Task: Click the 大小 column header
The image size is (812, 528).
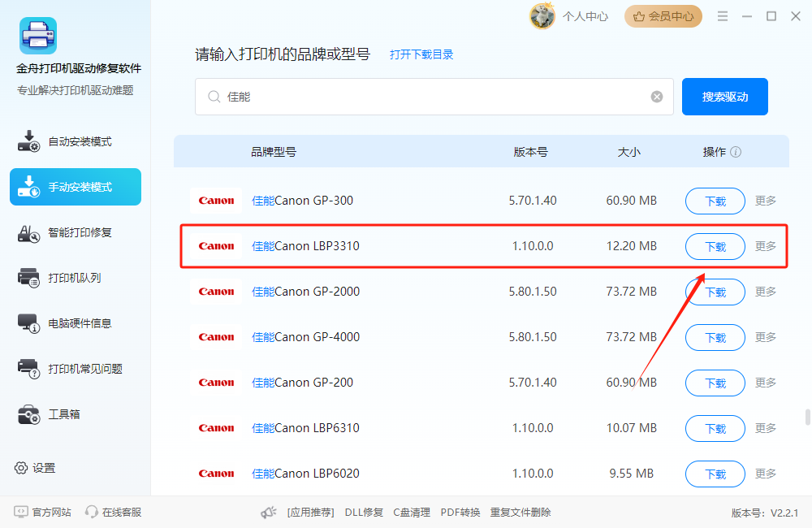Action: pyautogui.click(x=629, y=152)
